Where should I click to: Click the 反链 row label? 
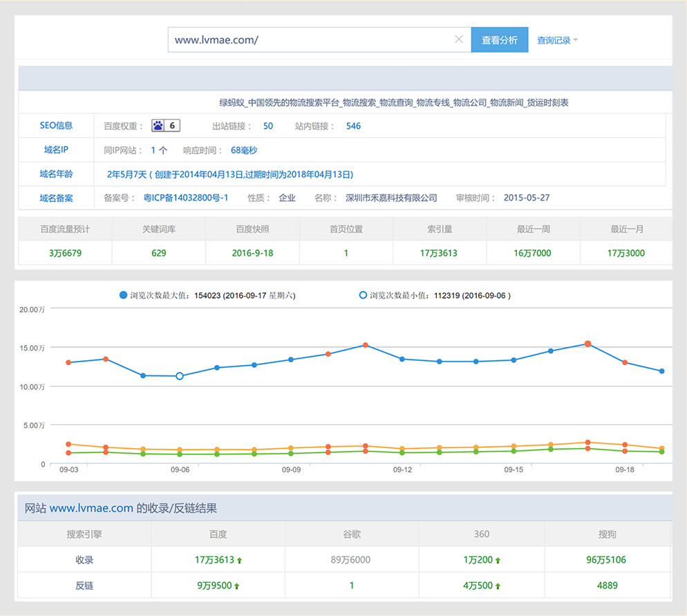point(84,586)
